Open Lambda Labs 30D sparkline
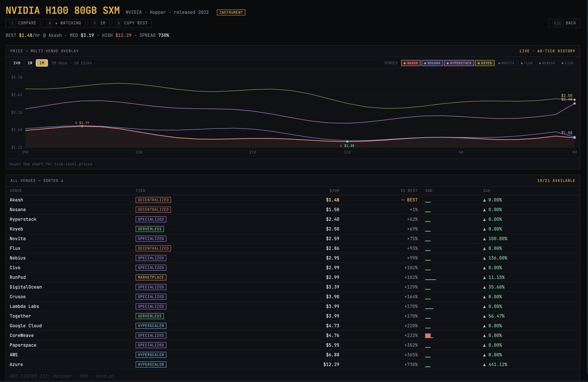 [429, 308]
